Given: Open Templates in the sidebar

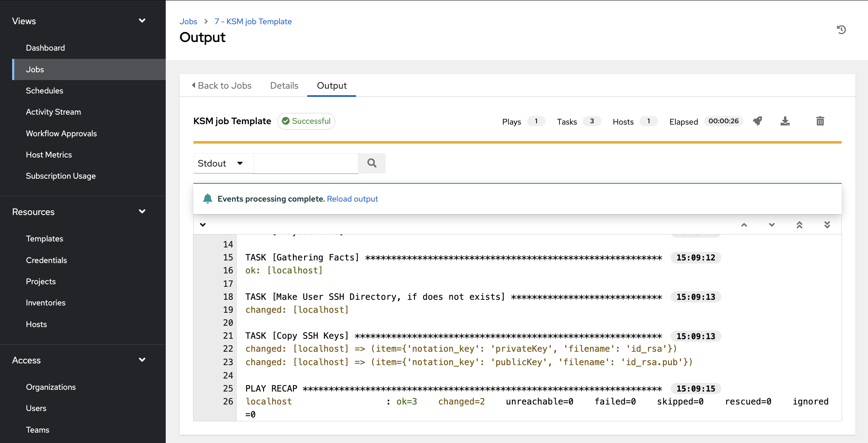Looking at the screenshot, I should click(x=45, y=239).
